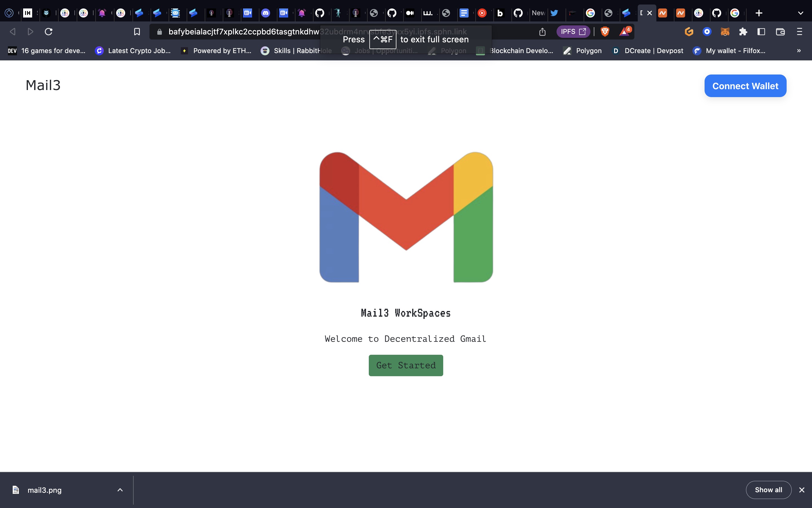The image size is (812, 508).
Task: Expand the tab search chevron
Action: click(801, 13)
